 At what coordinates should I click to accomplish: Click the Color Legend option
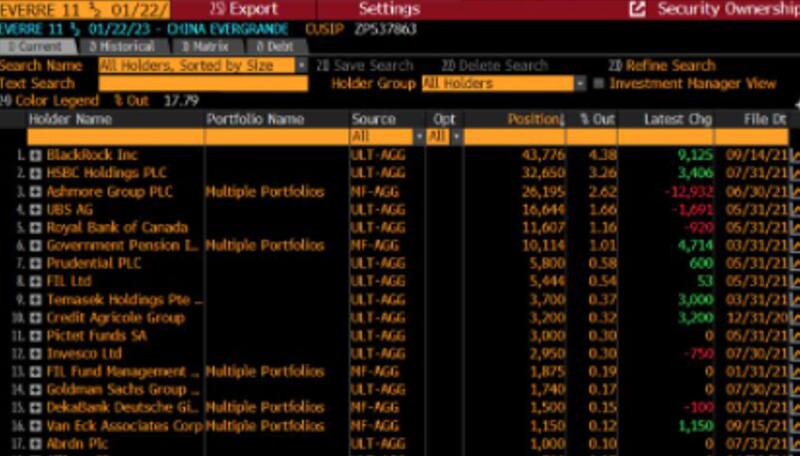tap(52, 101)
